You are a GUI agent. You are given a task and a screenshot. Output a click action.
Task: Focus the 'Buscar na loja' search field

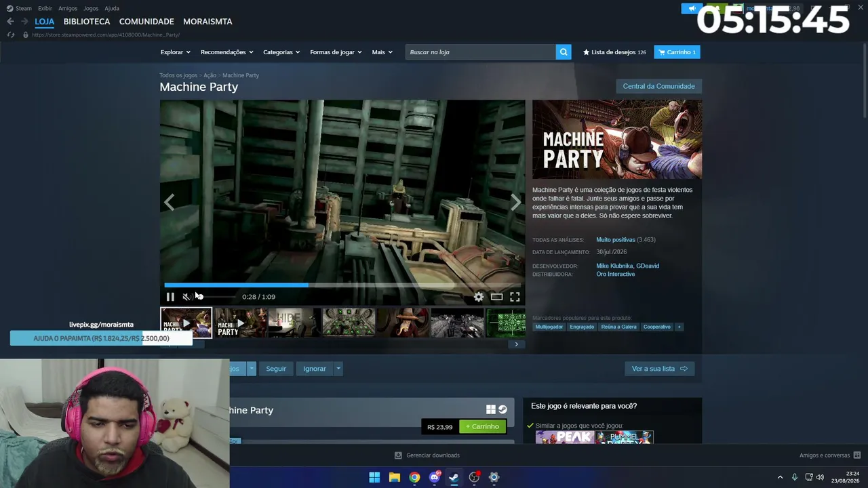tap(481, 52)
